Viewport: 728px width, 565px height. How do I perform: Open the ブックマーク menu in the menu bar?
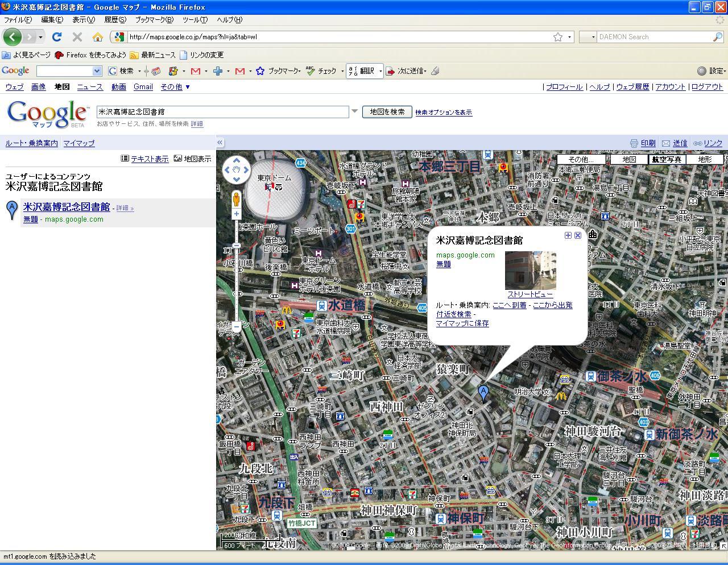click(154, 20)
